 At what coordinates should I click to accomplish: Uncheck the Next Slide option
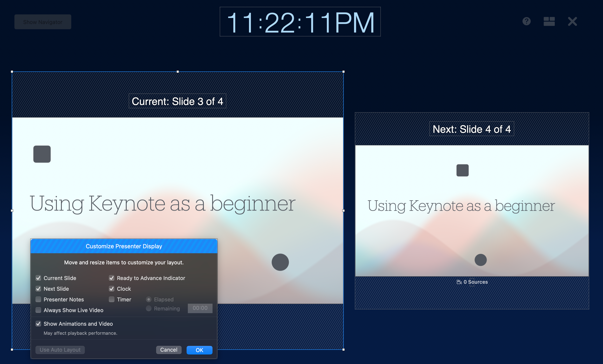click(39, 289)
